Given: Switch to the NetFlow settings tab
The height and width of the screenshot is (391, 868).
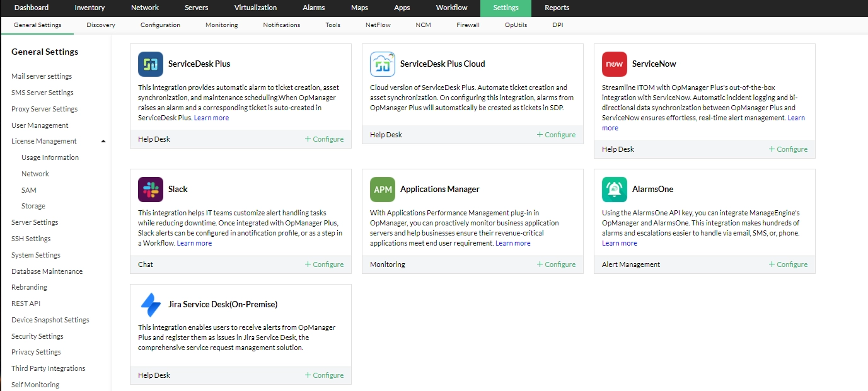Looking at the screenshot, I should pos(378,25).
